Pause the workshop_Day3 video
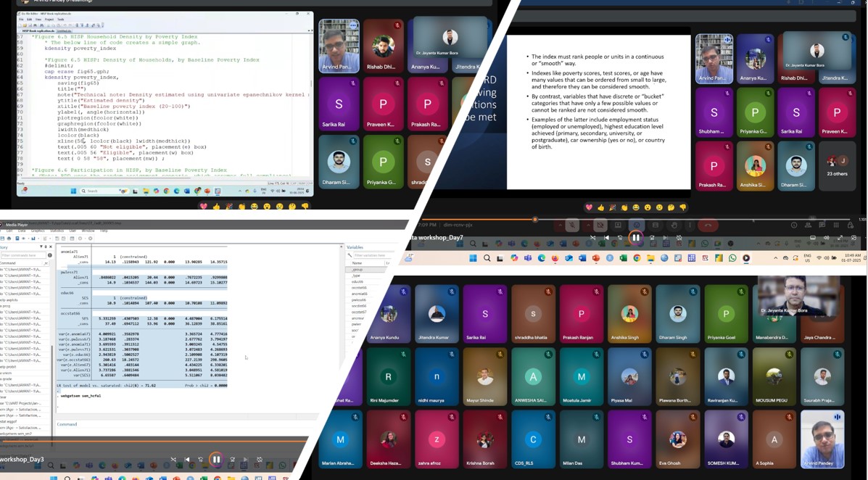 pyautogui.click(x=216, y=460)
